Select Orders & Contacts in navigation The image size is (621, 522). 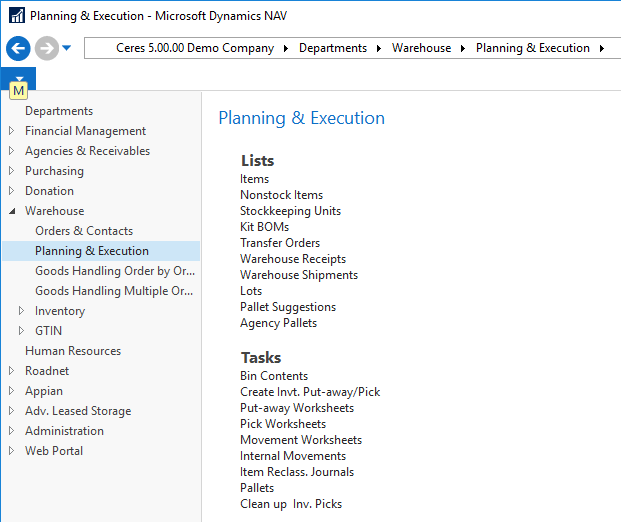tap(84, 231)
